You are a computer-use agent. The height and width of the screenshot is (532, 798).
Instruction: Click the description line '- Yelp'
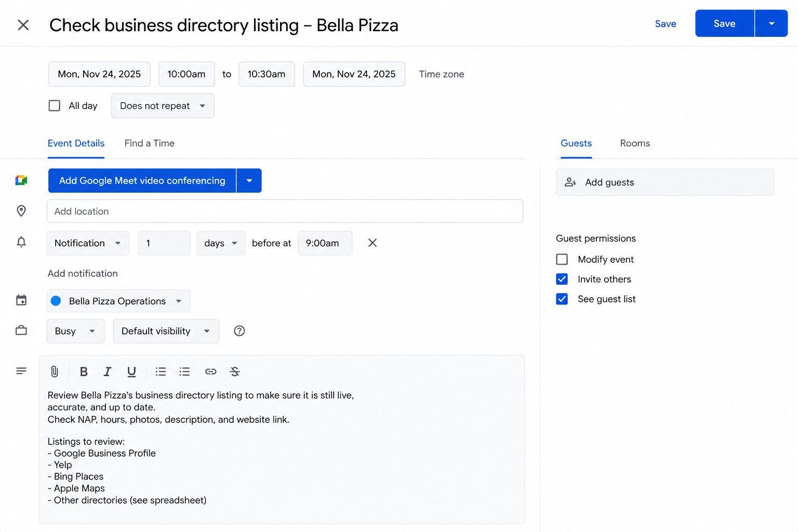point(60,465)
